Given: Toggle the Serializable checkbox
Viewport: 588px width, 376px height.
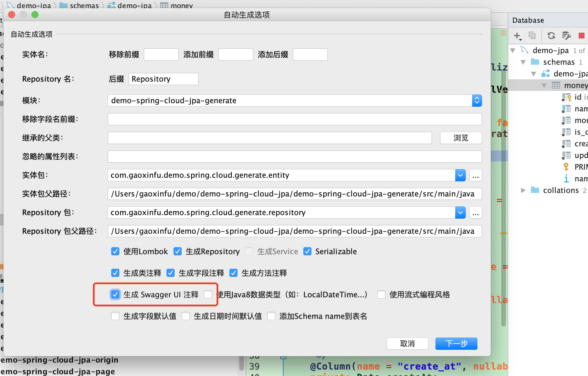Looking at the screenshot, I should (x=307, y=251).
